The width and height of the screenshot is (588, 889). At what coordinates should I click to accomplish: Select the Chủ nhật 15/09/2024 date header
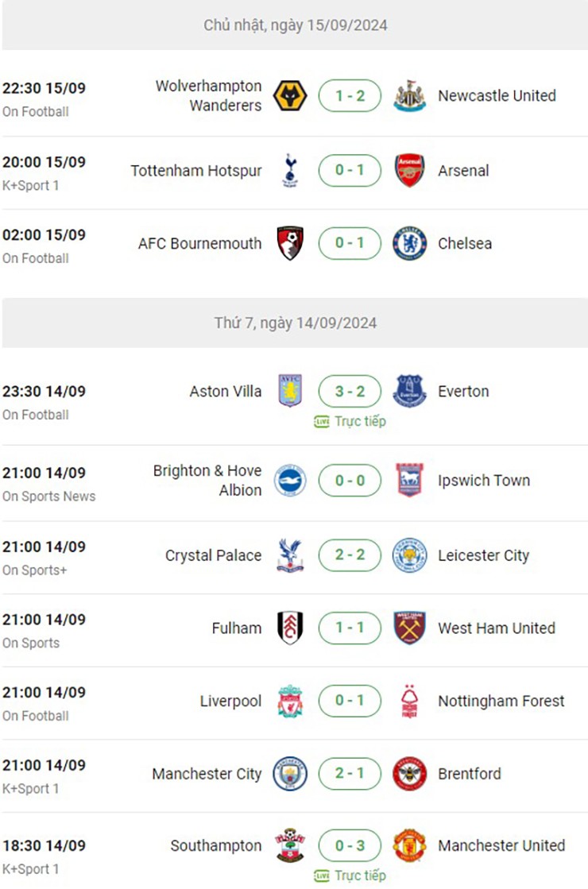(295, 25)
